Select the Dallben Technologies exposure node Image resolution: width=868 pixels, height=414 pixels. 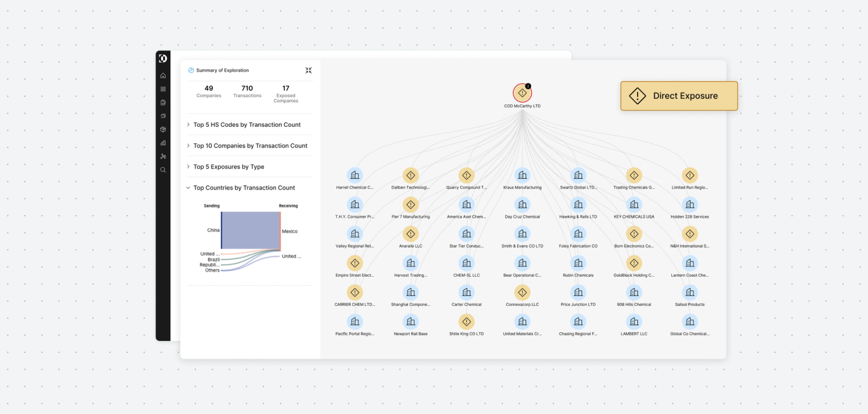[410, 175]
